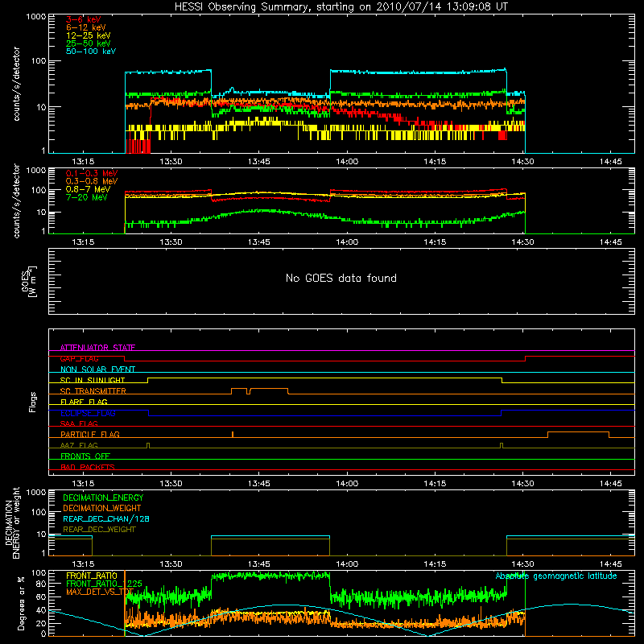Select the 6-12 keV legend label
This screenshot has height=644, width=644.
86,27
